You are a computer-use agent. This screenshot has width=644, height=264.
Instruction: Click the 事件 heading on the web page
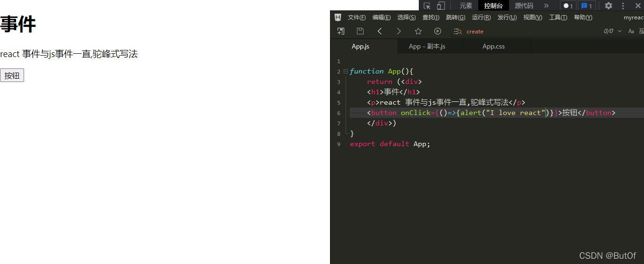tap(18, 24)
